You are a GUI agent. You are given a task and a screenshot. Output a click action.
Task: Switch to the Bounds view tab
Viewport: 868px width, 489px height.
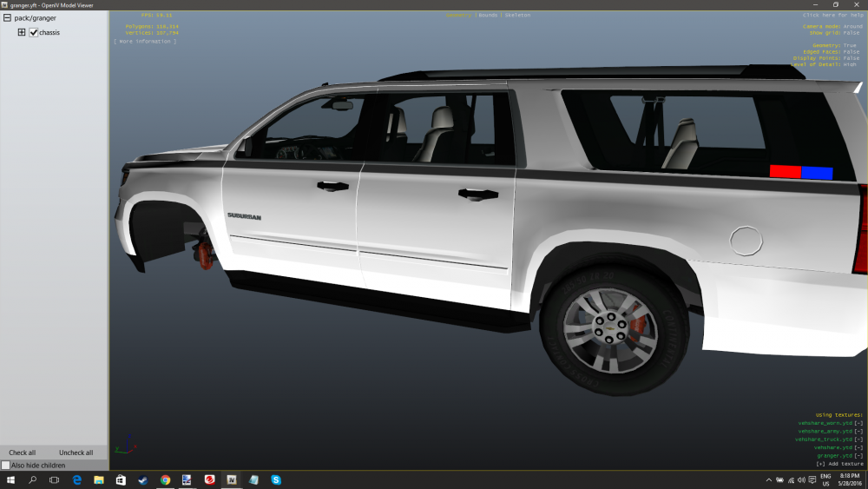(x=488, y=15)
